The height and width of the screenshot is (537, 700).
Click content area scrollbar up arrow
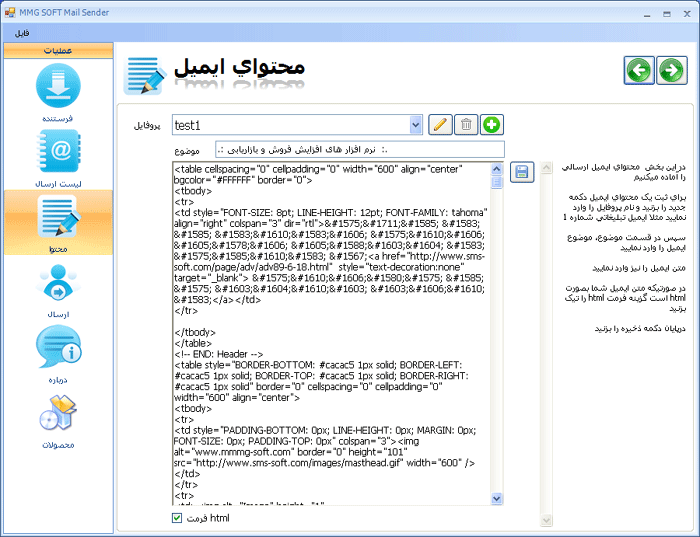tap(496, 169)
